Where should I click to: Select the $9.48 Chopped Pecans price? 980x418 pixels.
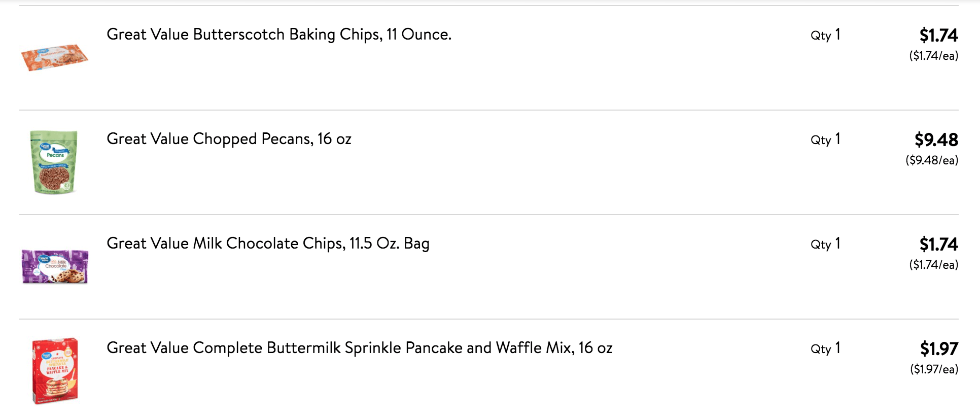[x=936, y=140]
